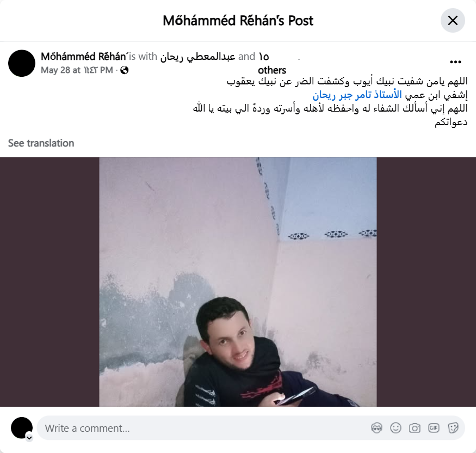Open Mőhámméd Rěhán's profile name link
The image size is (476, 453).
point(84,57)
